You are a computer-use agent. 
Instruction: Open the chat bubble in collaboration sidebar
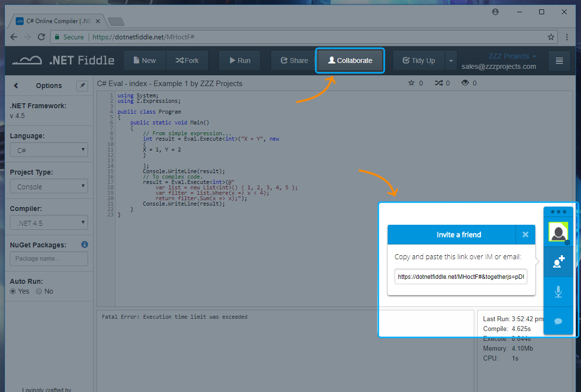click(558, 321)
